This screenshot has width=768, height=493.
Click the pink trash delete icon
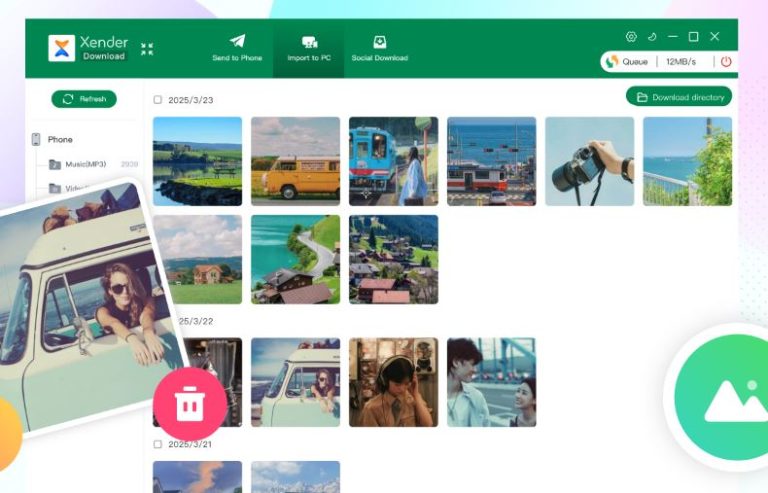(x=188, y=405)
